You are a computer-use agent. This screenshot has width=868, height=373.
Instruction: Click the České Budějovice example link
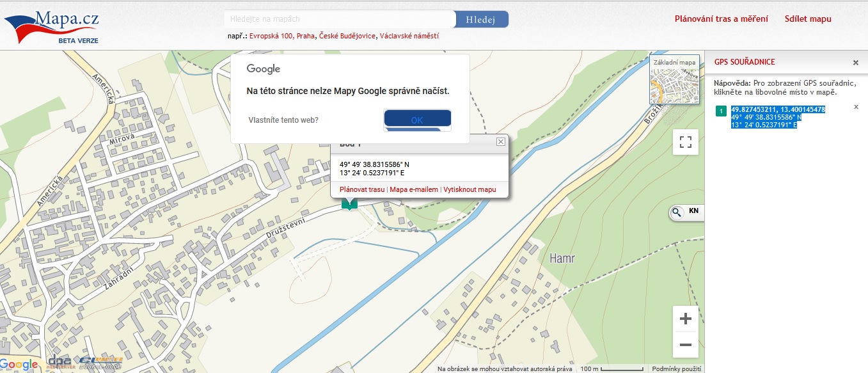click(x=347, y=36)
